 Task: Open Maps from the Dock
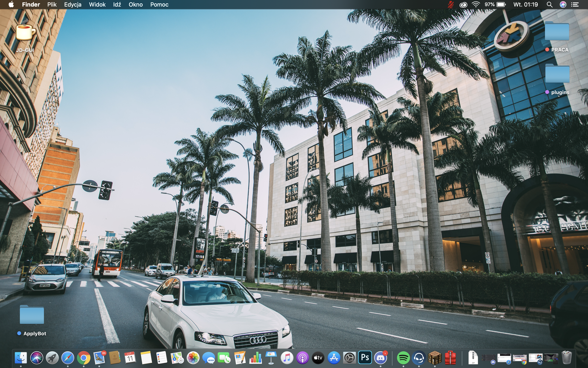coord(177,358)
